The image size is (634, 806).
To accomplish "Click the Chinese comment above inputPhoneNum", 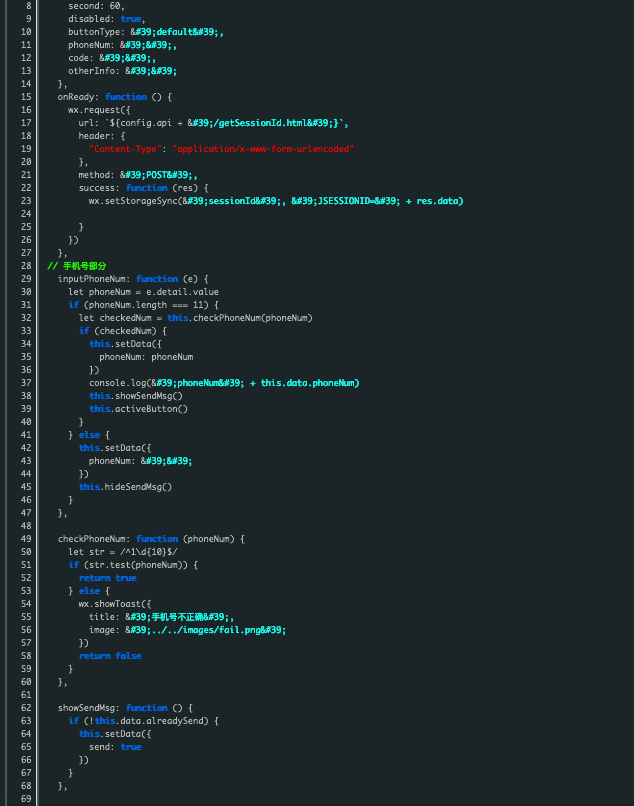I will (82, 265).
